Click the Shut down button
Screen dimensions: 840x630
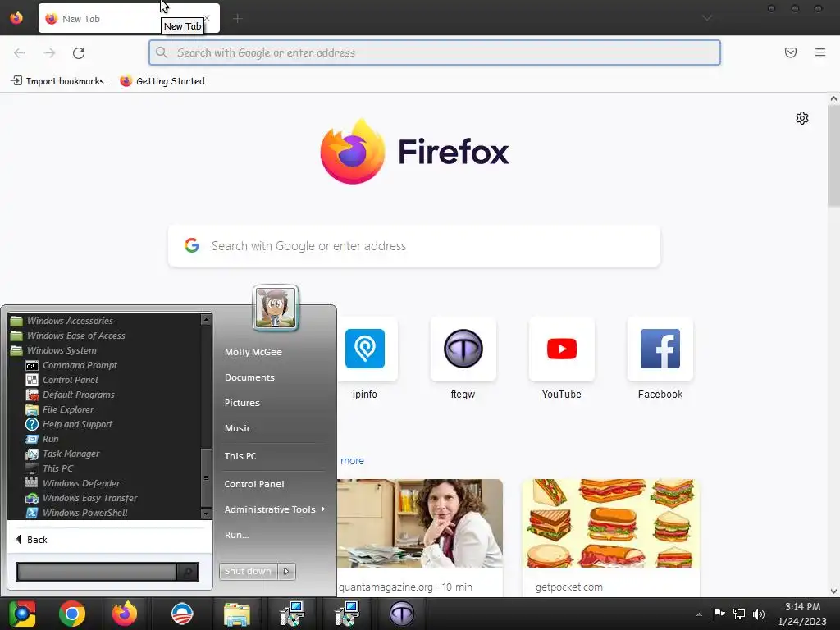point(248,572)
